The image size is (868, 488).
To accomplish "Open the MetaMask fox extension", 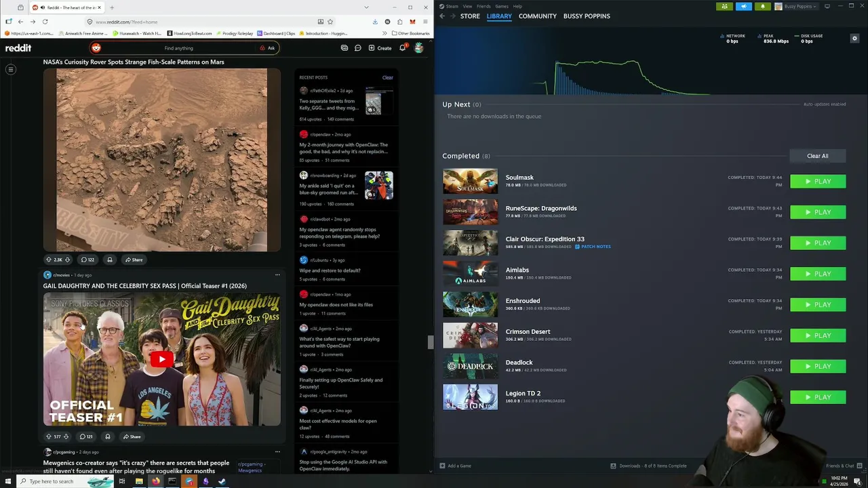I will tap(412, 22).
